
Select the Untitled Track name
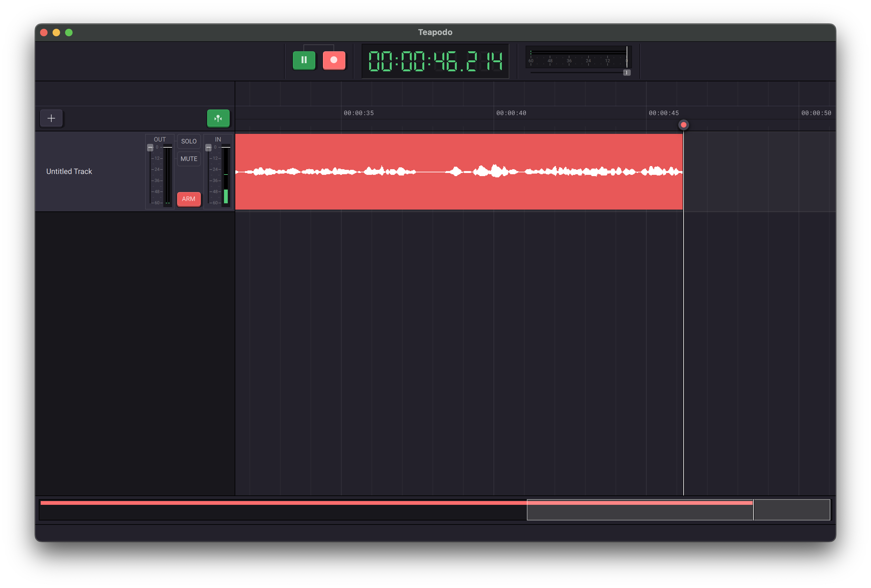pos(69,171)
